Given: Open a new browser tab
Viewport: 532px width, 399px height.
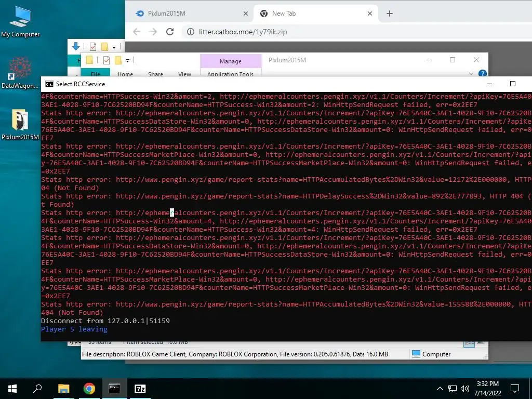Looking at the screenshot, I should [390, 14].
